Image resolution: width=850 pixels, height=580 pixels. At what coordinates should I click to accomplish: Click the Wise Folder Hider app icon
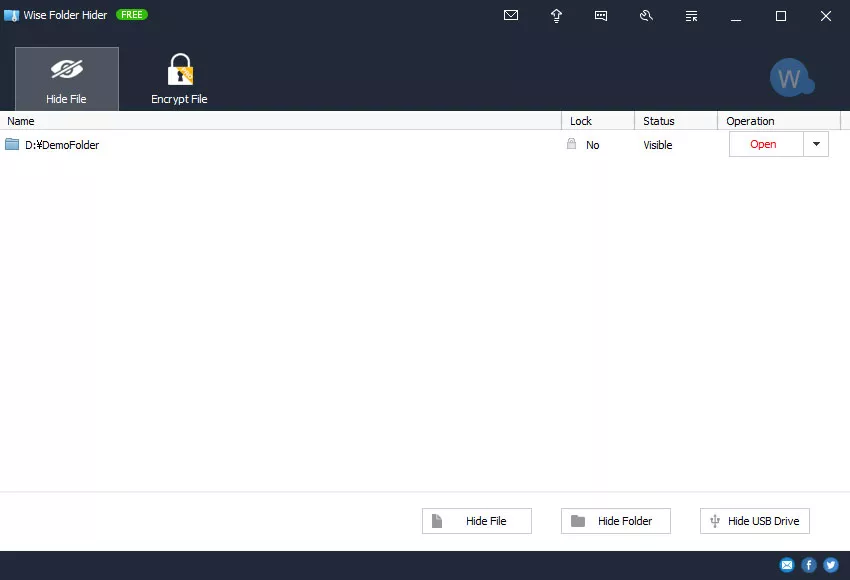tap(11, 16)
